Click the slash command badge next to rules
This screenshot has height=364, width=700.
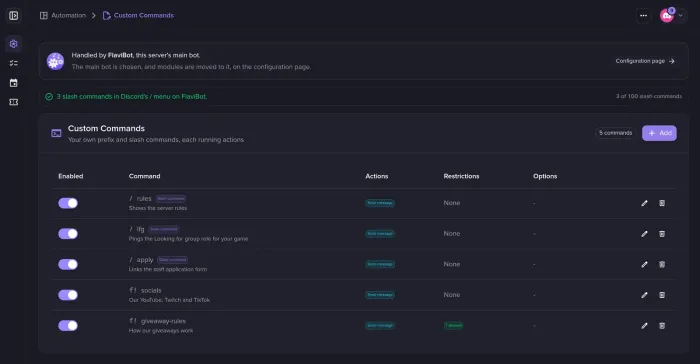tap(171, 198)
